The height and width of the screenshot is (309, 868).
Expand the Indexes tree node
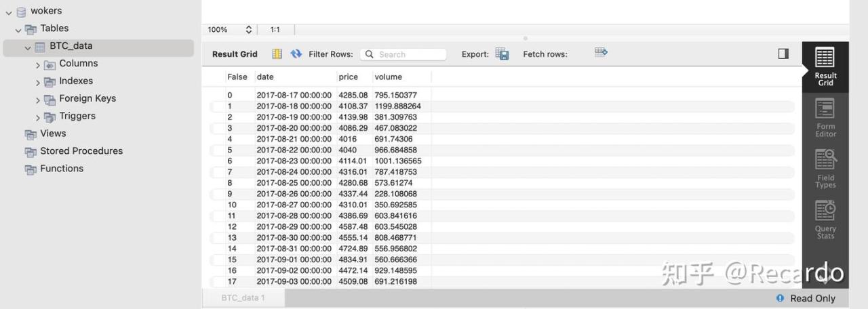click(x=38, y=82)
